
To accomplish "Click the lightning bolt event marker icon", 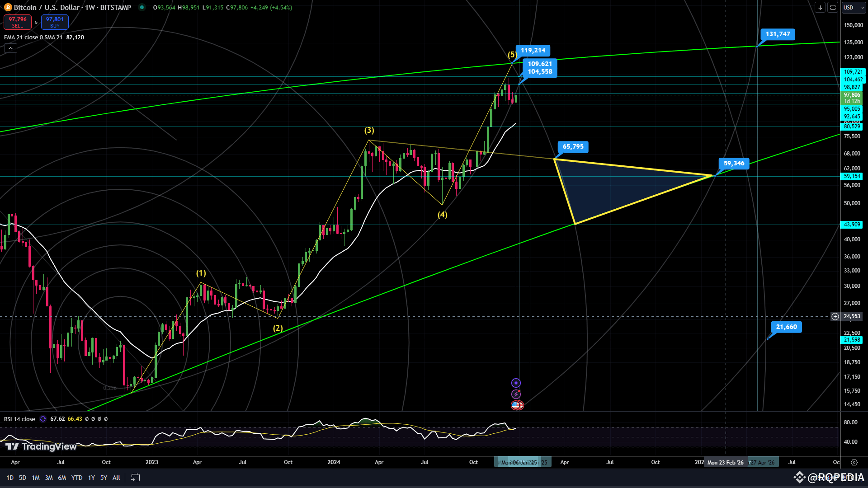I will (516, 394).
